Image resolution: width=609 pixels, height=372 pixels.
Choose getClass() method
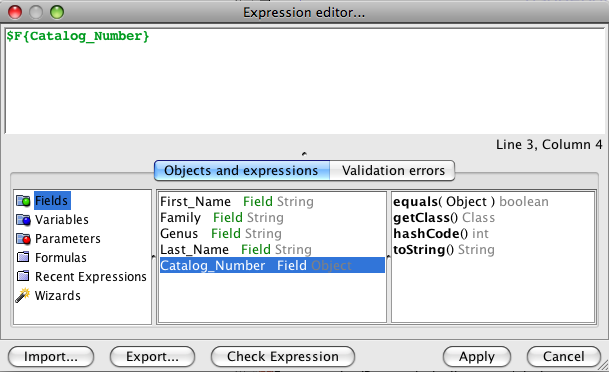[x=444, y=217]
